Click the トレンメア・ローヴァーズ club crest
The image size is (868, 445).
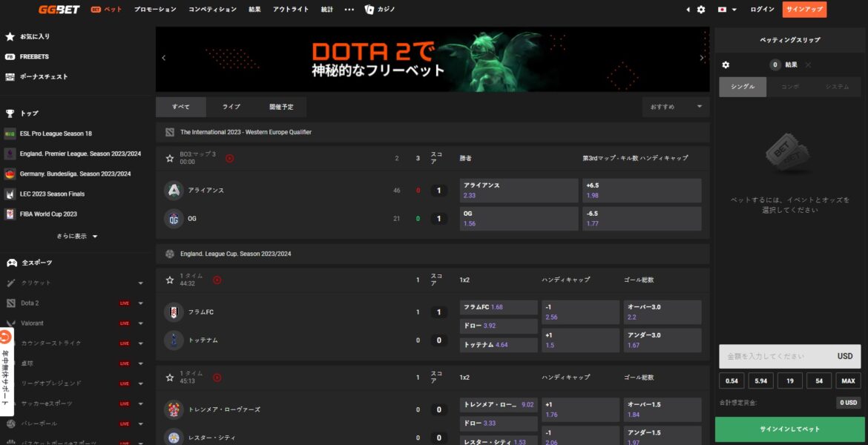pos(174,409)
